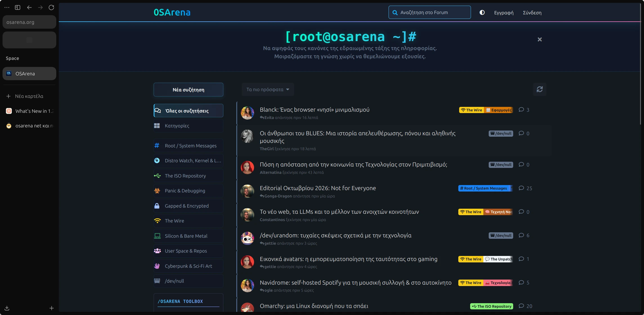Open the 'Τα πιο πρόσφατα' sort dropdown
The width and height of the screenshot is (644, 315).
[x=268, y=89]
